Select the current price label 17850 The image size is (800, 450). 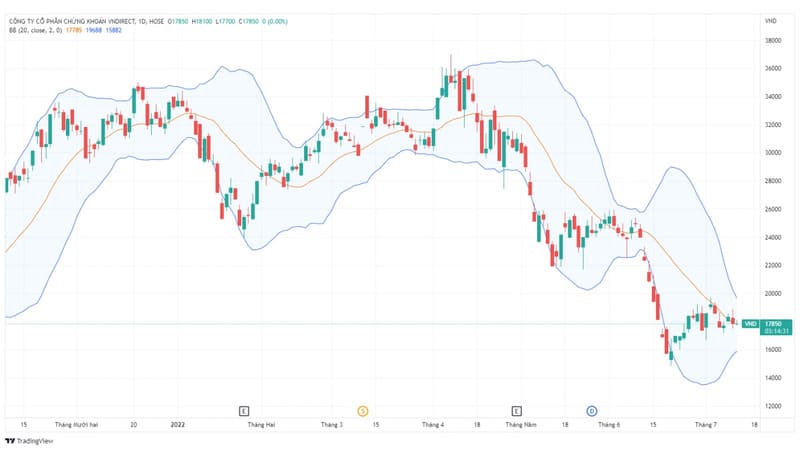click(776, 323)
